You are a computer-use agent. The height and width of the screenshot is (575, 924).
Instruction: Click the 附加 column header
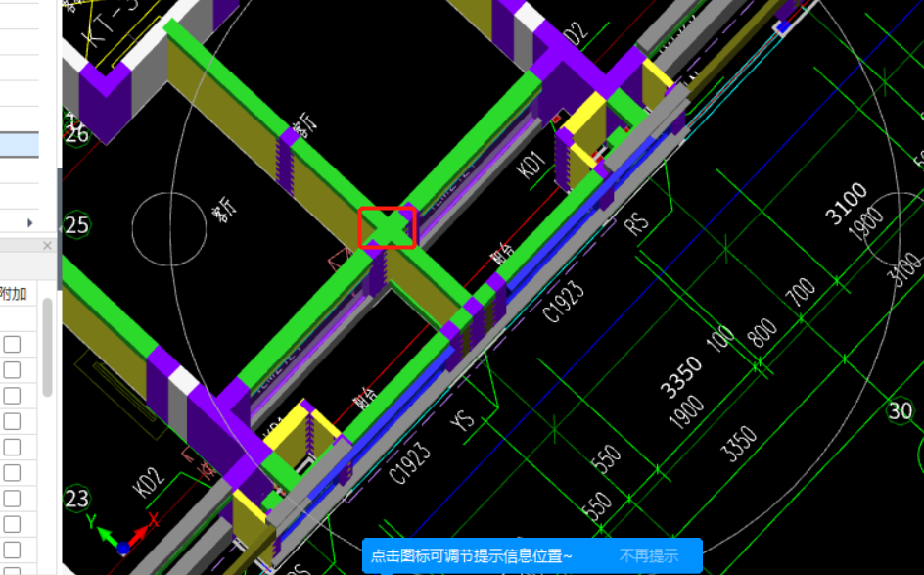13,293
